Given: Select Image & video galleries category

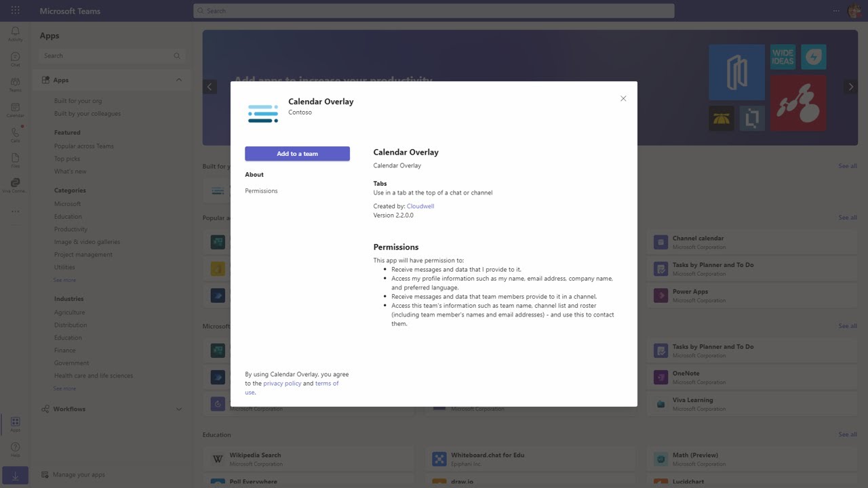Looking at the screenshot, I should pyautogui.click(x=87, y=242).
